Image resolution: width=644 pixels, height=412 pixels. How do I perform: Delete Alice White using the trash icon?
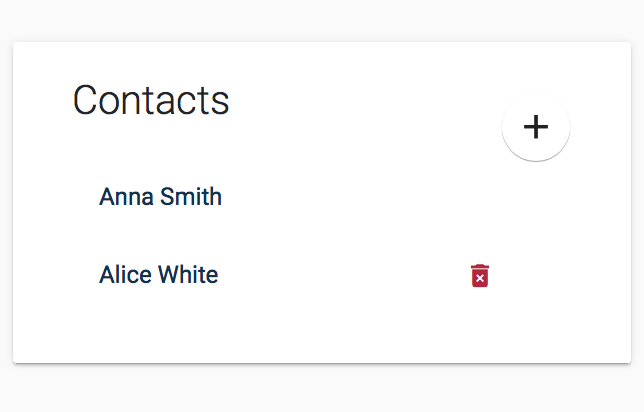[480, 275]
